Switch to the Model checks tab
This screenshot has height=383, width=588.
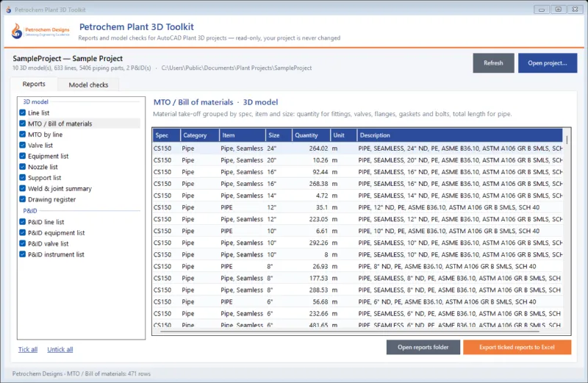pyautogui.click(x=88, y=85)
